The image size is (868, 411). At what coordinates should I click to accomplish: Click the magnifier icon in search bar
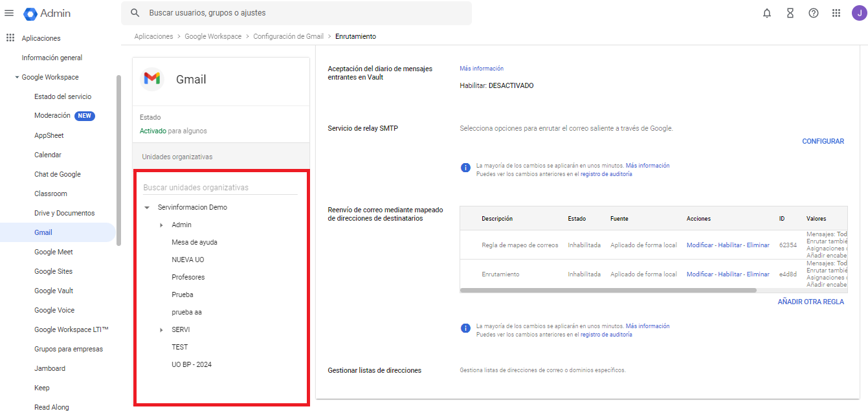[135, 13]
